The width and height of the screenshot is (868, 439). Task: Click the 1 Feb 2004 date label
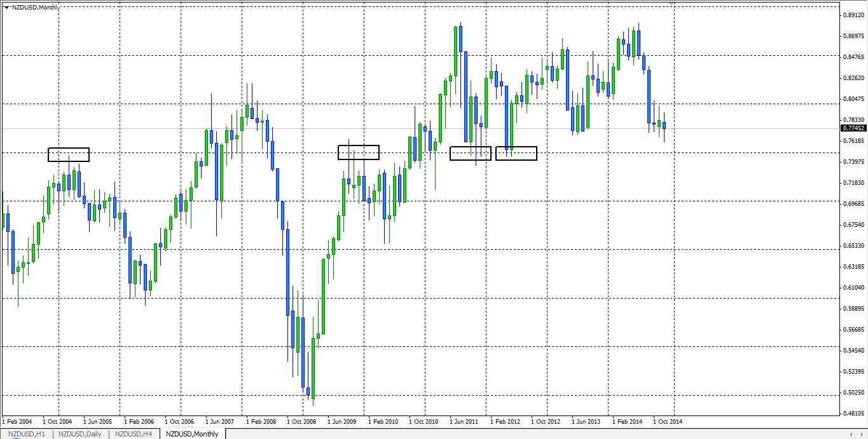point(17,421)
